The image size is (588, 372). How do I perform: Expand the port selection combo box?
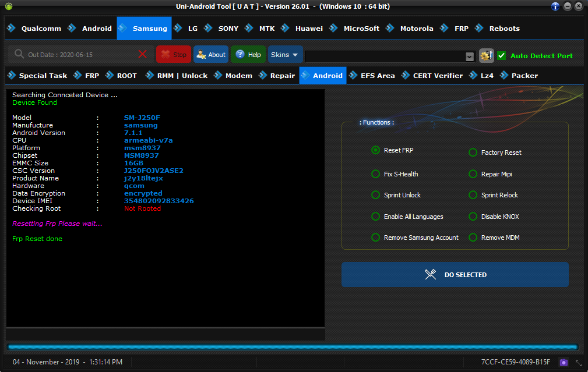point(470,56)
